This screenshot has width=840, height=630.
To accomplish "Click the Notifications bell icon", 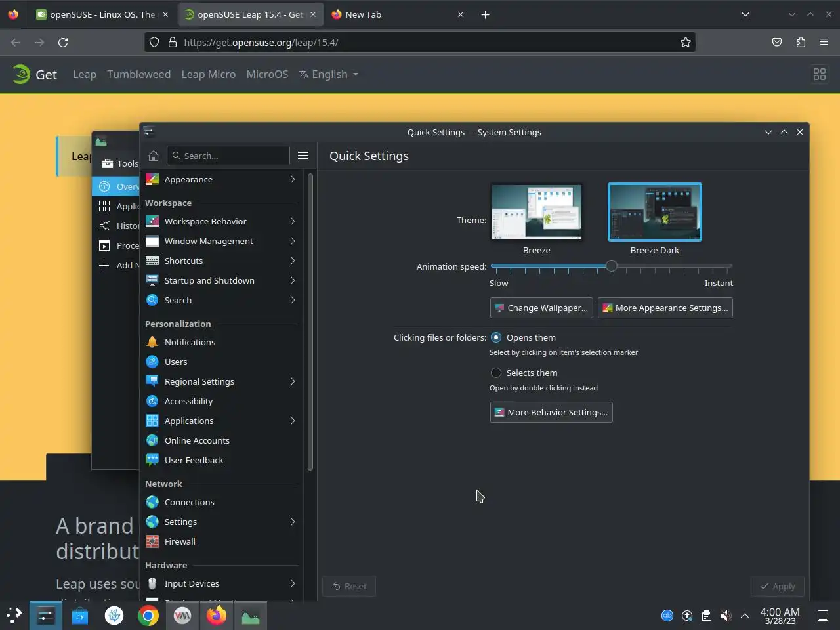I will pos(152,342).
